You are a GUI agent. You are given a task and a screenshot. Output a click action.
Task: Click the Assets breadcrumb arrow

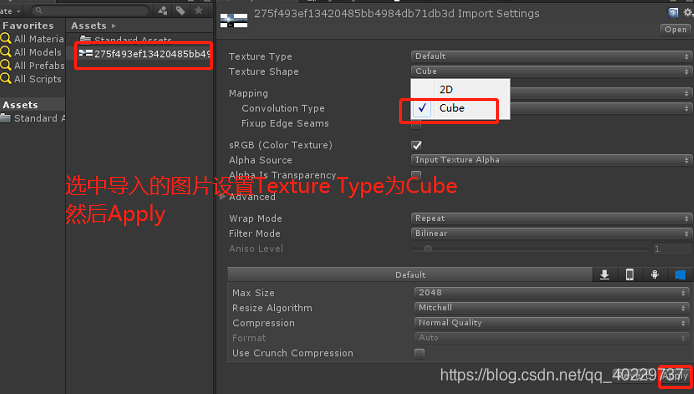tap(114, 26)
